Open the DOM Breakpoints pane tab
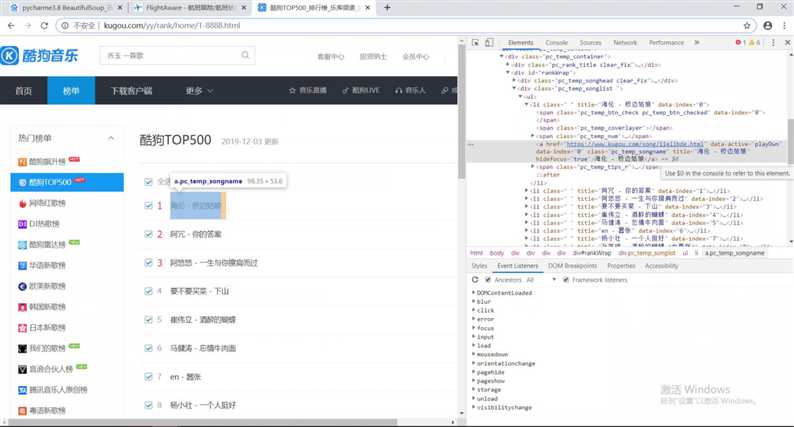 [x=572, y=266]
